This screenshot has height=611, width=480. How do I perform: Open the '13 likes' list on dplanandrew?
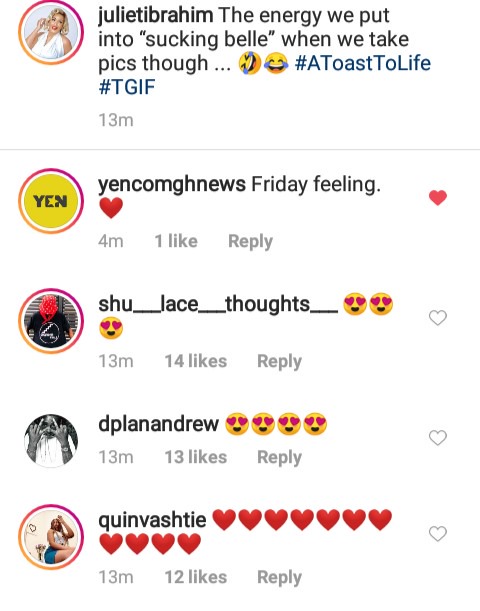pos(196,457)
